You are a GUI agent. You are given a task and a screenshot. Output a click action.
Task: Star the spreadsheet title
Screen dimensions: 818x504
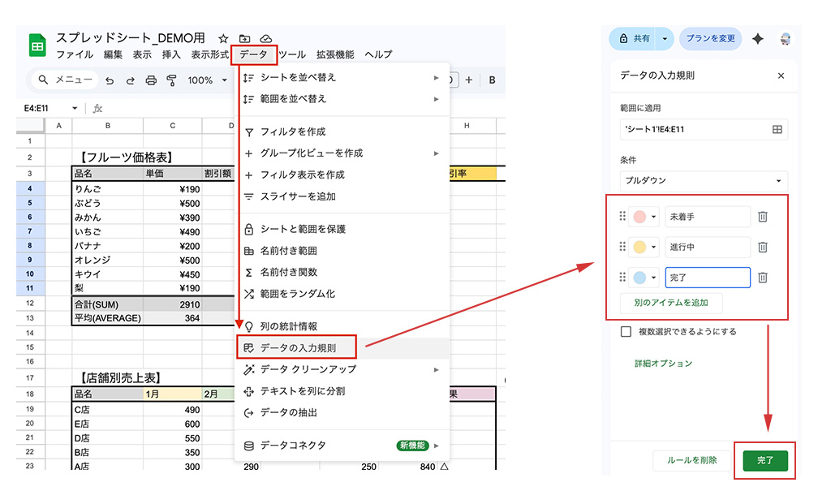(223, 39)
